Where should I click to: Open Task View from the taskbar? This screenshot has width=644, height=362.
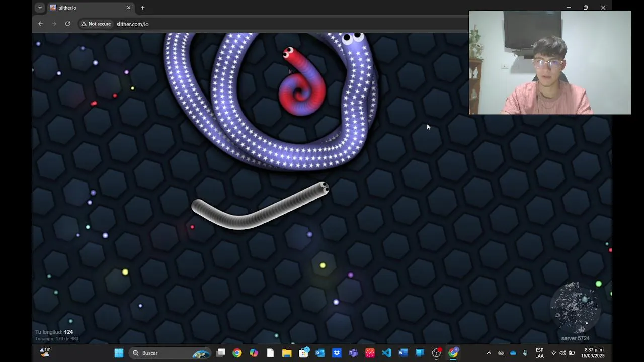(220, 353)
